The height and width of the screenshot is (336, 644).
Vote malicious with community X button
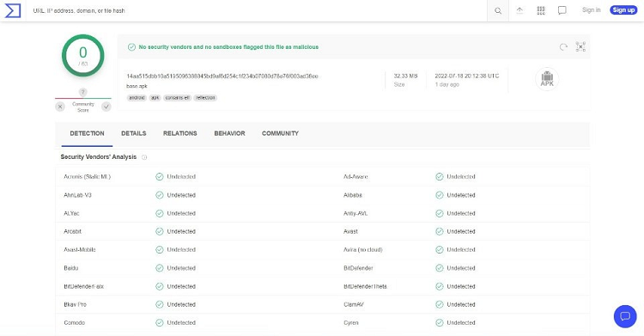click(60, 107)
